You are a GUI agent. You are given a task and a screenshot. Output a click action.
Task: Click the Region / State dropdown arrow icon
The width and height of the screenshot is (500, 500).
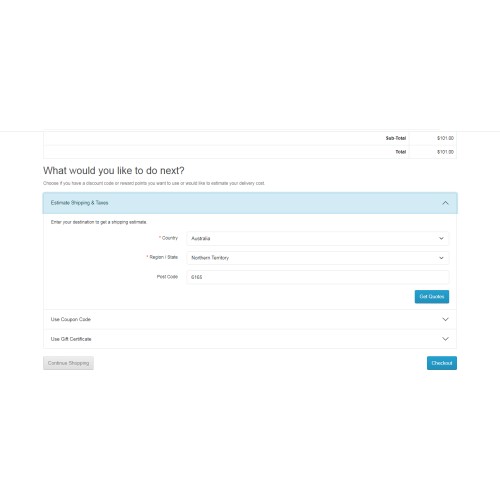(441, 258)
